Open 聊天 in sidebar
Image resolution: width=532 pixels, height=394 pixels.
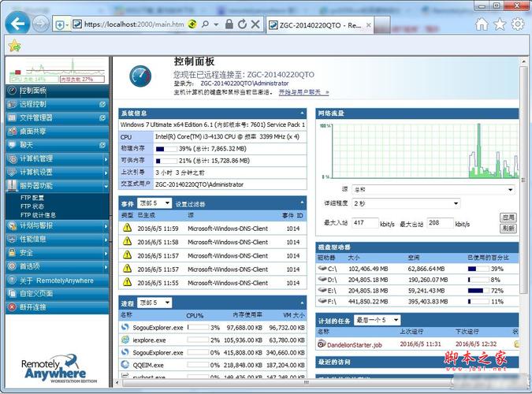(57, 145)
